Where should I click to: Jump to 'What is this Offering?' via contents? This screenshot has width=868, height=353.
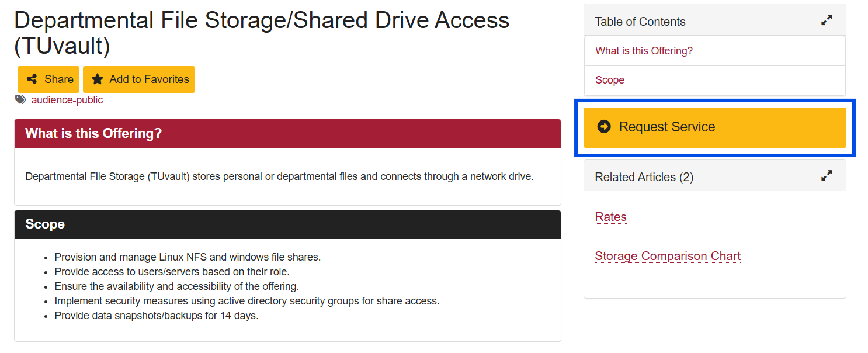pos(644,51)
